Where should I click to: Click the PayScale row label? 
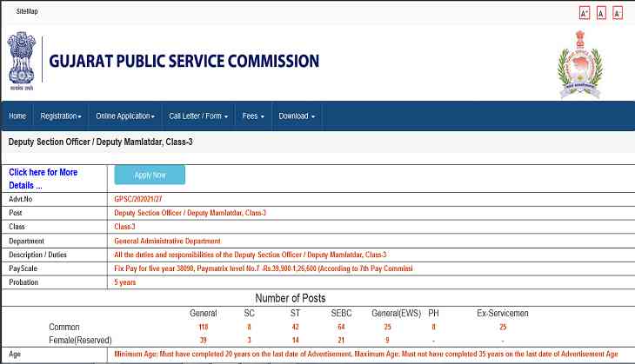pyautogui.click(x=23, y=268)
